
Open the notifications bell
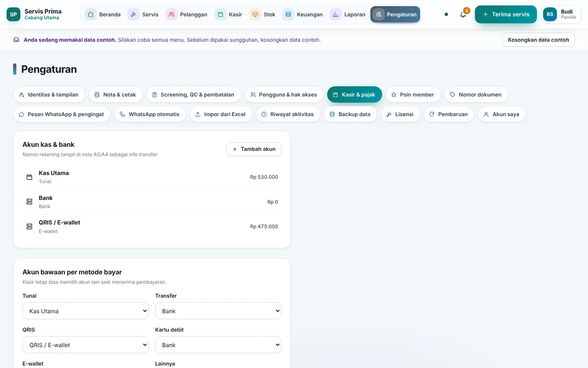[463, 14]
